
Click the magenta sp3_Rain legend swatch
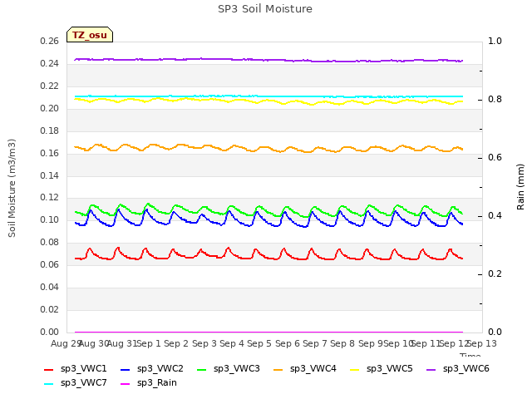point(126,384)
